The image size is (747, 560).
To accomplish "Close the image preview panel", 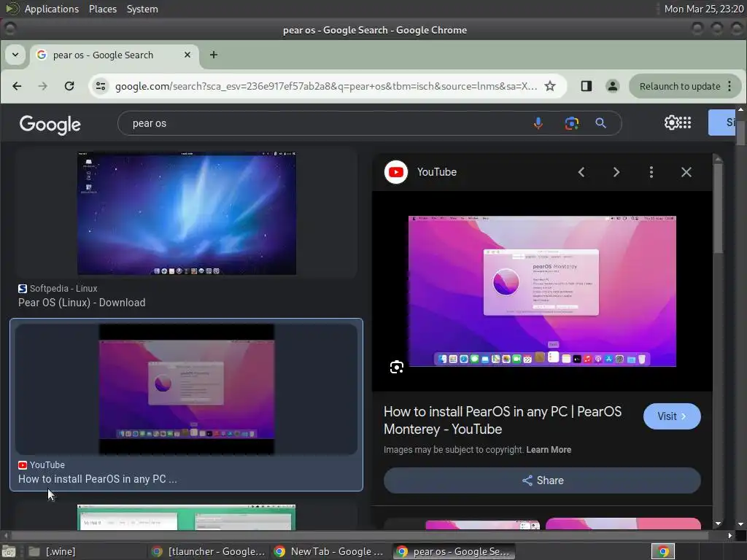I will [686, 172].
